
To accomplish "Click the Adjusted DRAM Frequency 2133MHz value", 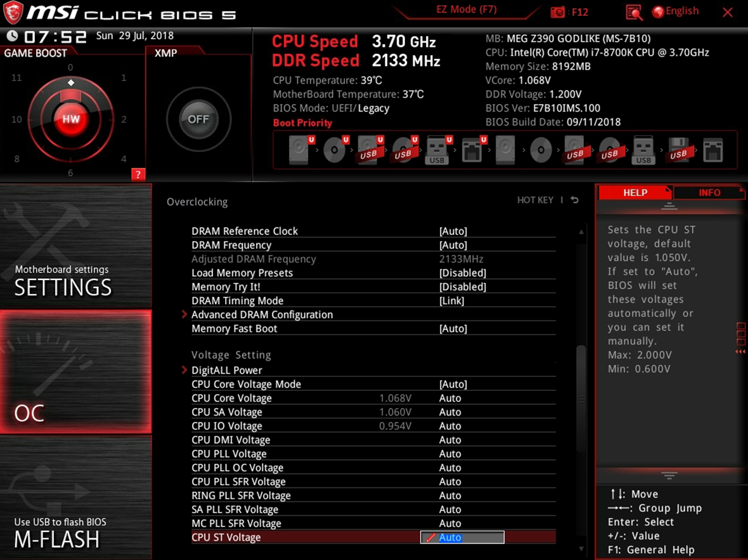I will tap(461, 259).
